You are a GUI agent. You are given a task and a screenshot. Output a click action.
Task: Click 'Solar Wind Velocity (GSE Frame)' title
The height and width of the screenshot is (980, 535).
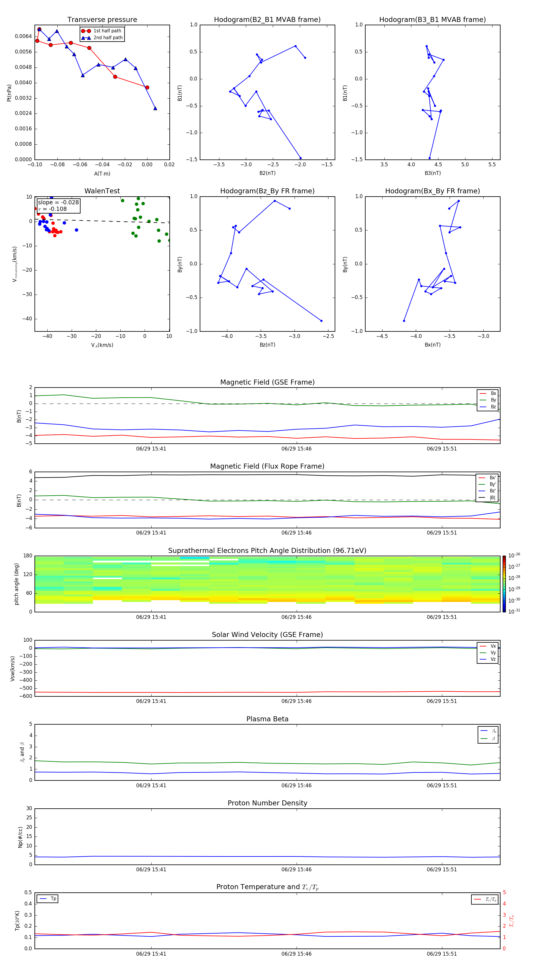267,635
